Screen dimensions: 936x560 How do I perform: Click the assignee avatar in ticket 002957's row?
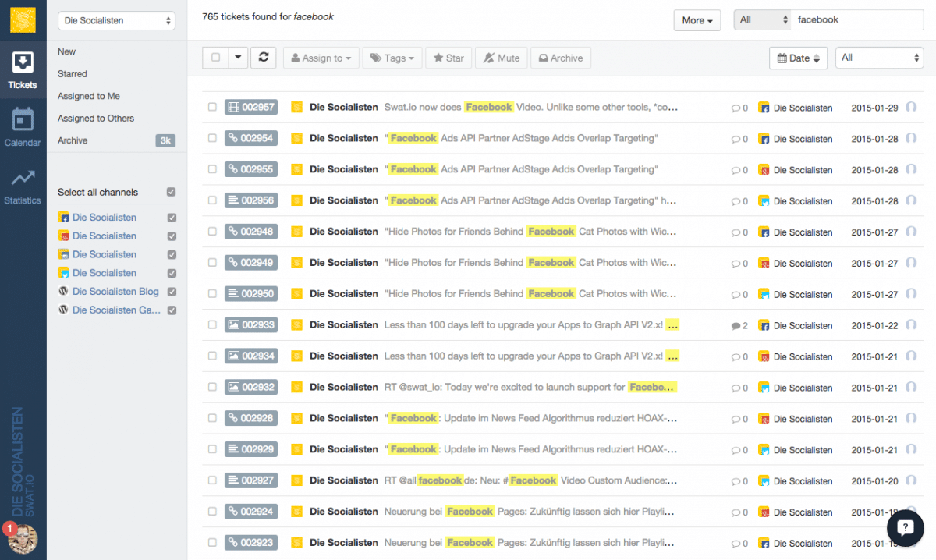[911, 108]
